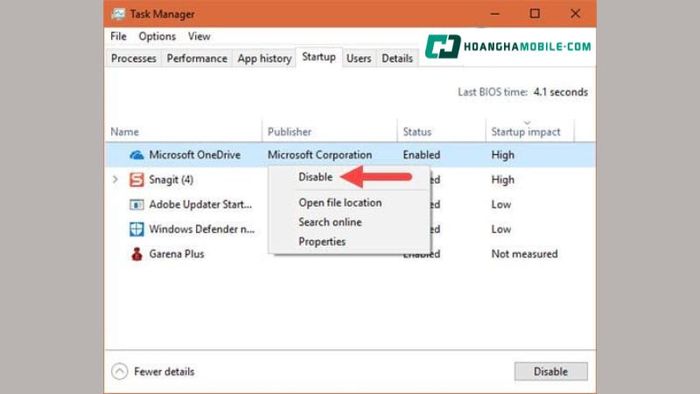The image size is (700, 394).
Task: Choose Disable in the context menu
Action: click(x=316, y=177)
